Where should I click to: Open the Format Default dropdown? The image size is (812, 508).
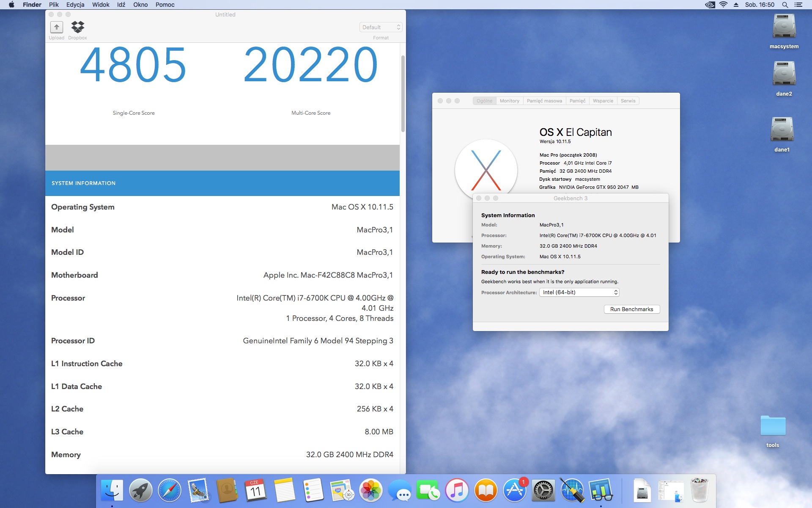tap(381, 27)
